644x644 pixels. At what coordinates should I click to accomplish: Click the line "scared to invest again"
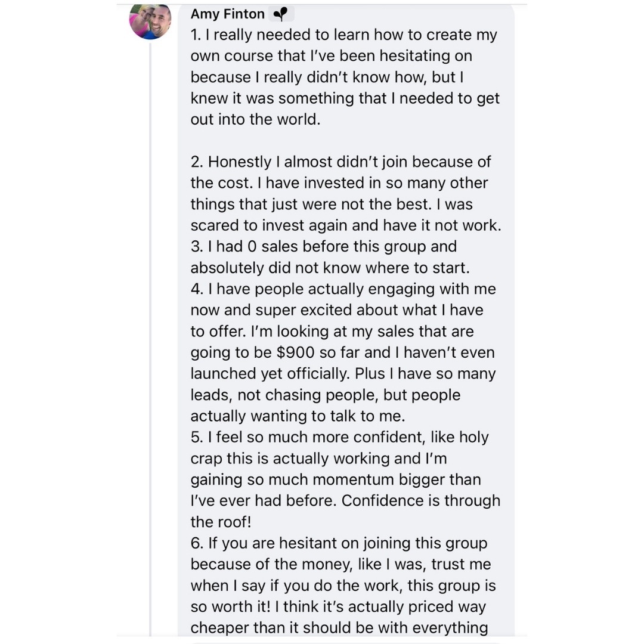(345, 226)
